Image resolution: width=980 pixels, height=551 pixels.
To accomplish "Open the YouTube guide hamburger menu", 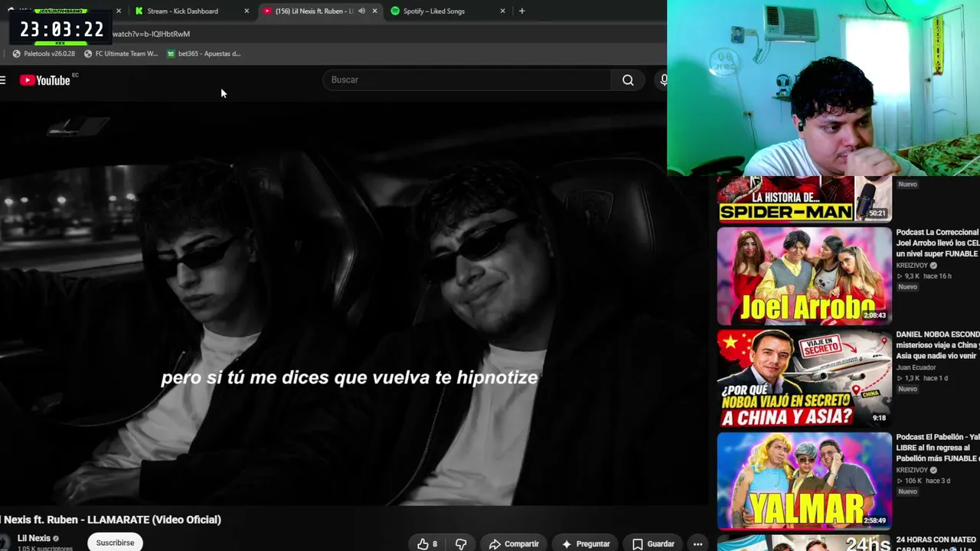I will point(3,80).
